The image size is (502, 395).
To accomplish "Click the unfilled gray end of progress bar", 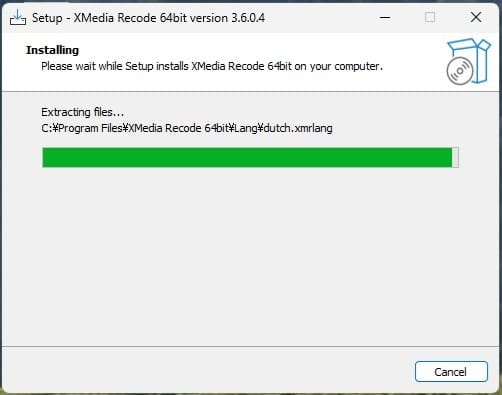I will pos(455,158).
